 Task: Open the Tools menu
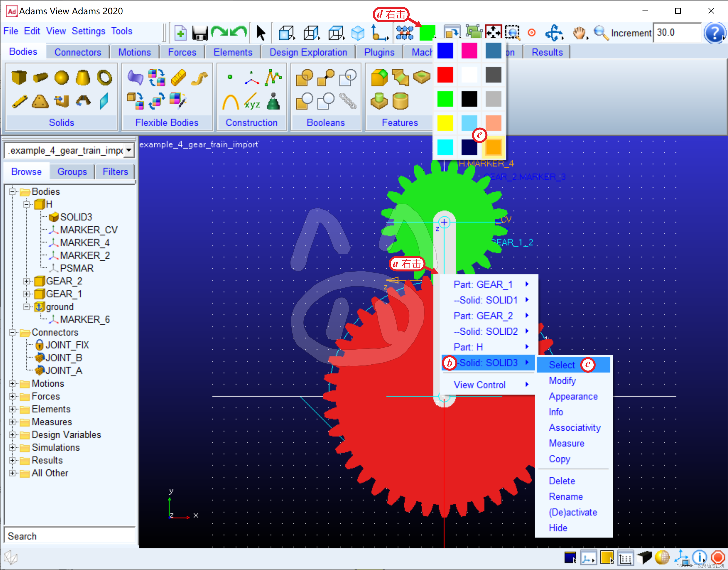click(122, 31)
